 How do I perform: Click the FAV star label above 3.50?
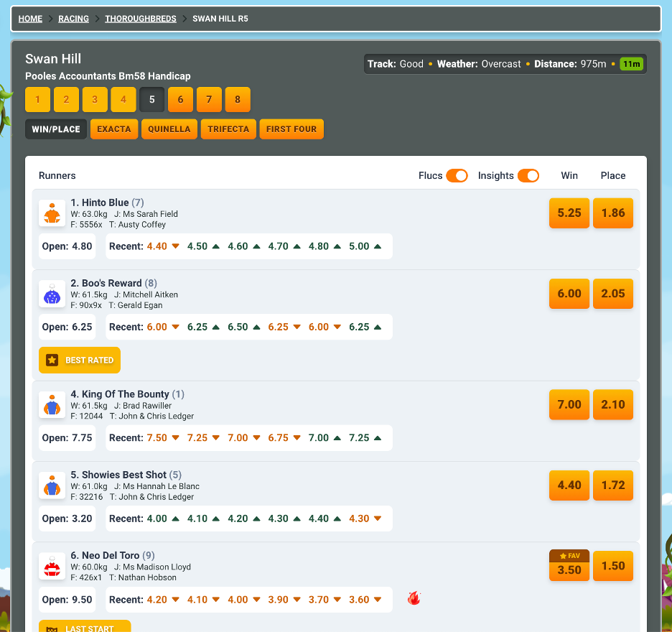coord(569,556)
